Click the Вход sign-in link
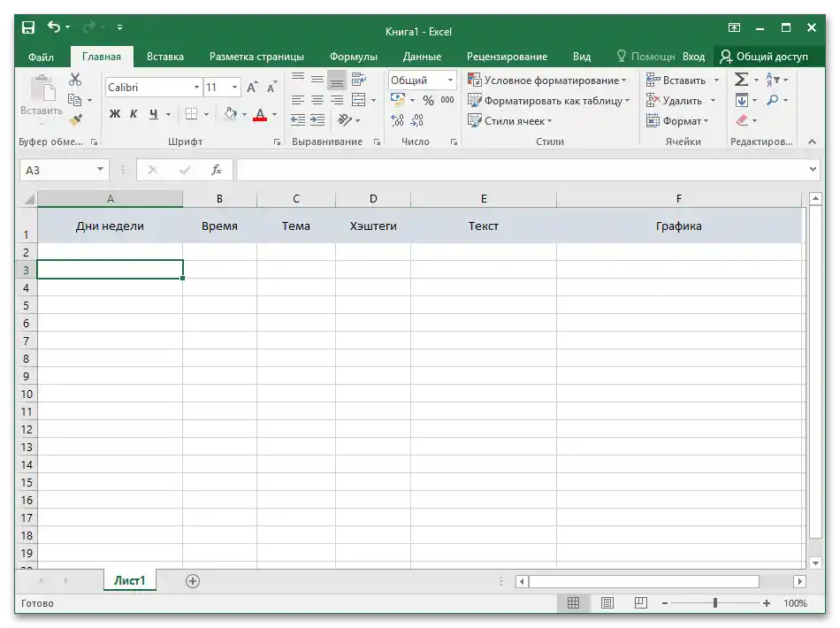Viewport: 840px width, 628px height. (x=694, y=57)
